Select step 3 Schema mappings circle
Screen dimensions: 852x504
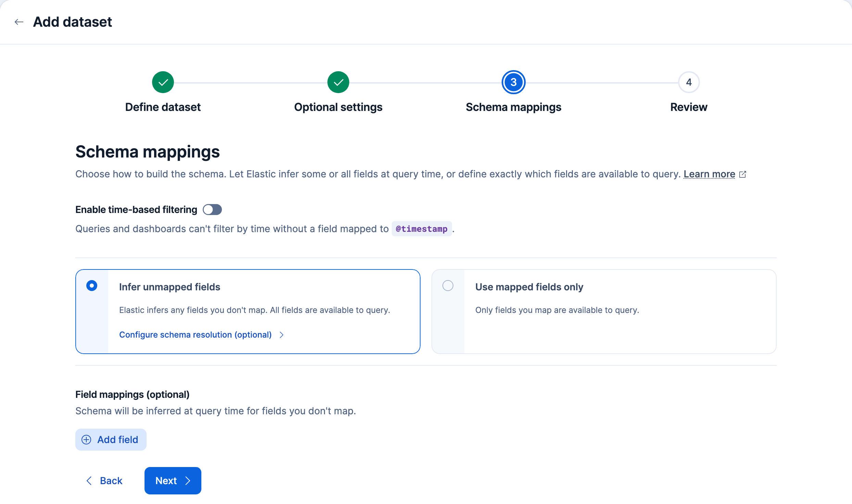[514, 82]
